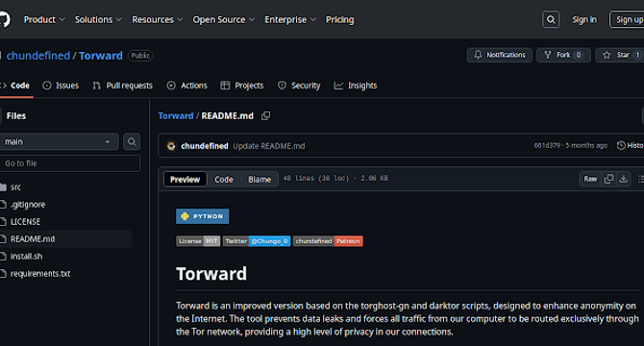View the Raw file
The image size is (644, 346).
[x=590, y=179]
